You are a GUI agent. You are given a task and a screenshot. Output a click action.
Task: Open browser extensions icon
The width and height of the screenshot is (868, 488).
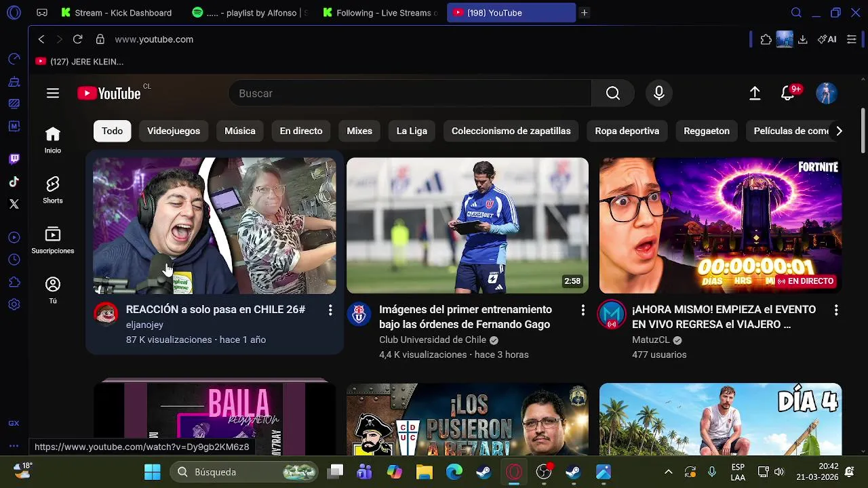(x=766, y=39)
